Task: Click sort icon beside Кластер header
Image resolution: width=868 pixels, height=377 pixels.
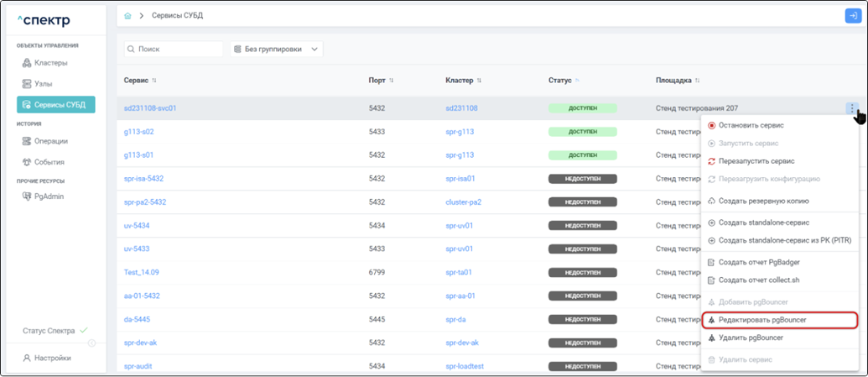Action: point(479,81)
